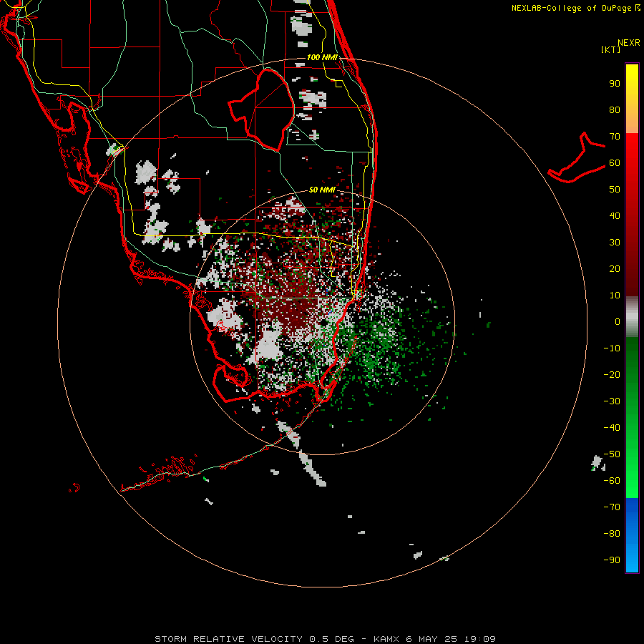This screenshot has height=644, width=644.
Task: Click the positive 80 value on velocity scale
Action: [x=615, y=110]
